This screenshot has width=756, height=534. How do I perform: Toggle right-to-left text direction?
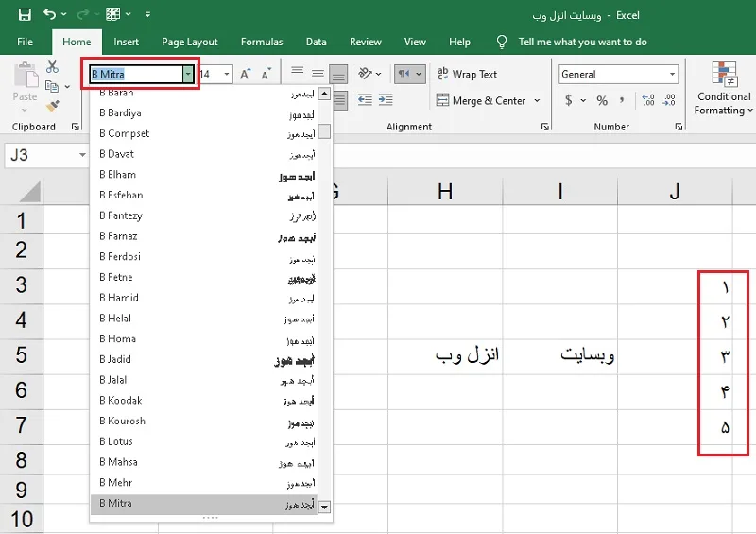404,74
